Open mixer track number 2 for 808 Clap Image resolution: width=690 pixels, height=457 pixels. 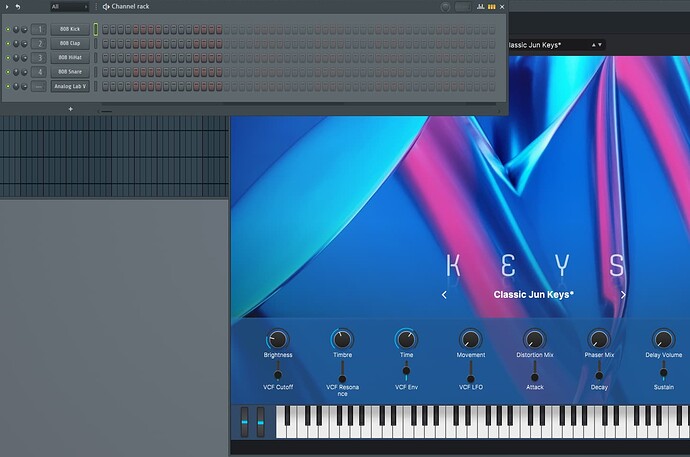39,44
